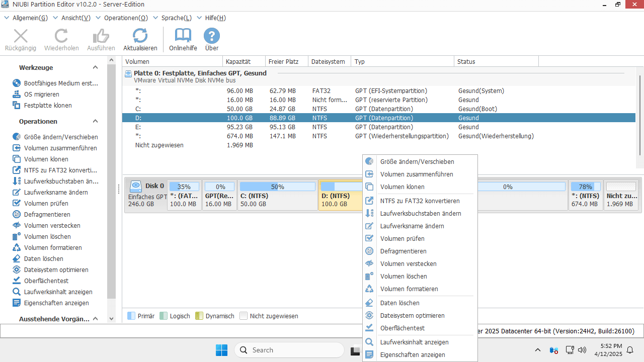Select Volumen formatieren in the context menu
Screen dimensions: 644x362
(409, 289)
